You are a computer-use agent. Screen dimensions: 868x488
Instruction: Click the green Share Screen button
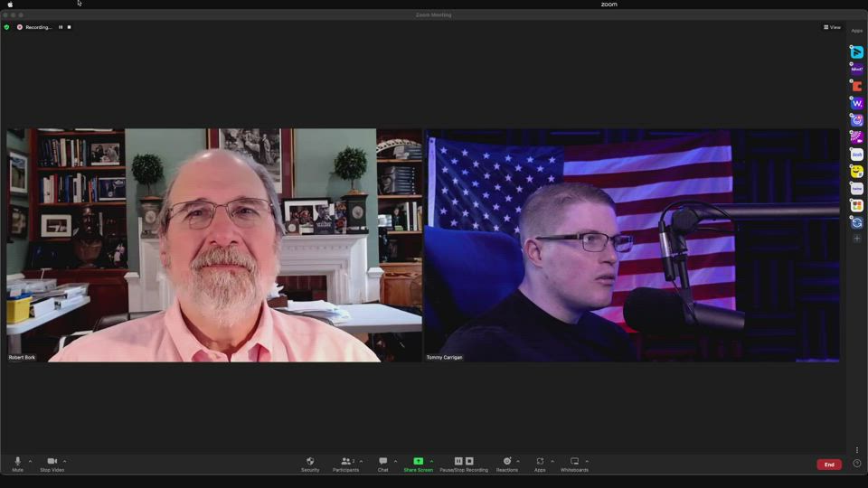point(418,464)
